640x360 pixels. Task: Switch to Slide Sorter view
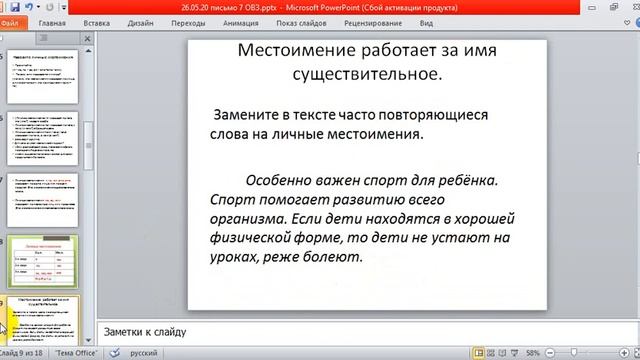point(491,353)
